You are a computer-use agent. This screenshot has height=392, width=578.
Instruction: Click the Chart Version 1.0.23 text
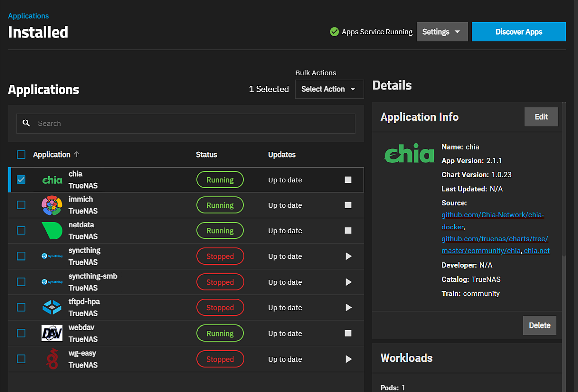(x=476, y=175)
